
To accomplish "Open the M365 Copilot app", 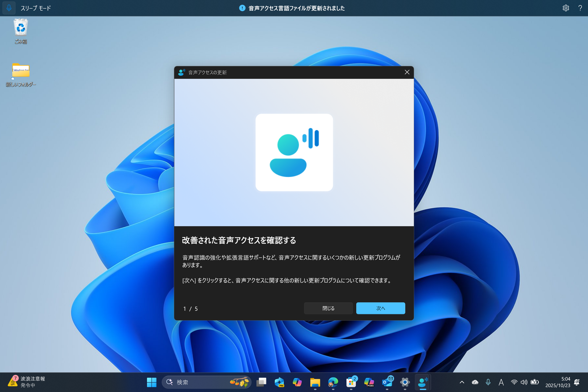I will [370, 382].
